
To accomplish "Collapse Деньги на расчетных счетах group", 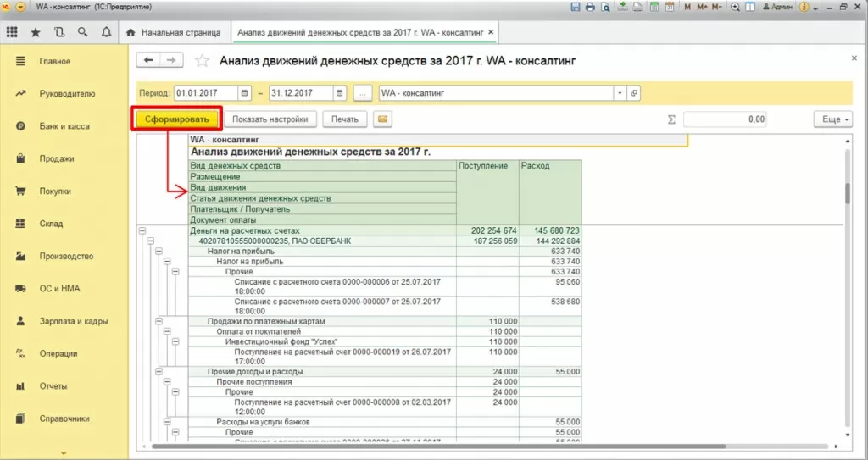I will (x=142, y=230).
